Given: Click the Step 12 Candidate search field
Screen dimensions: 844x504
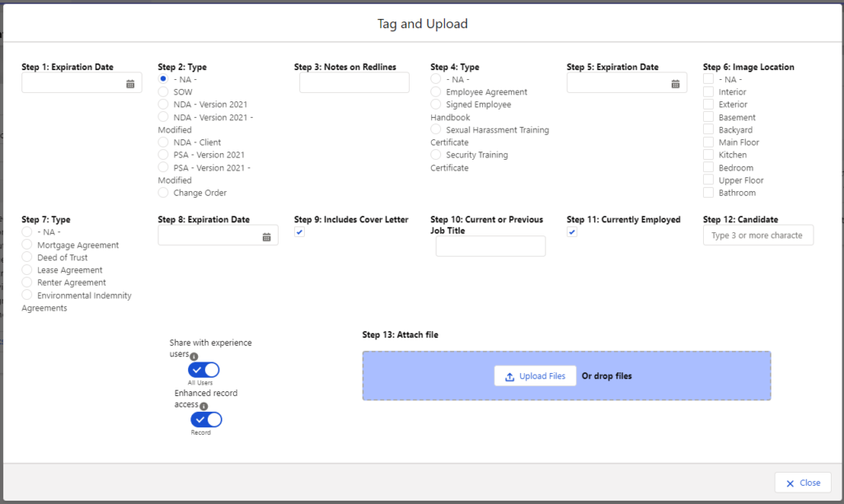Looking at the screenshot, I should click(x=757, y=235).
